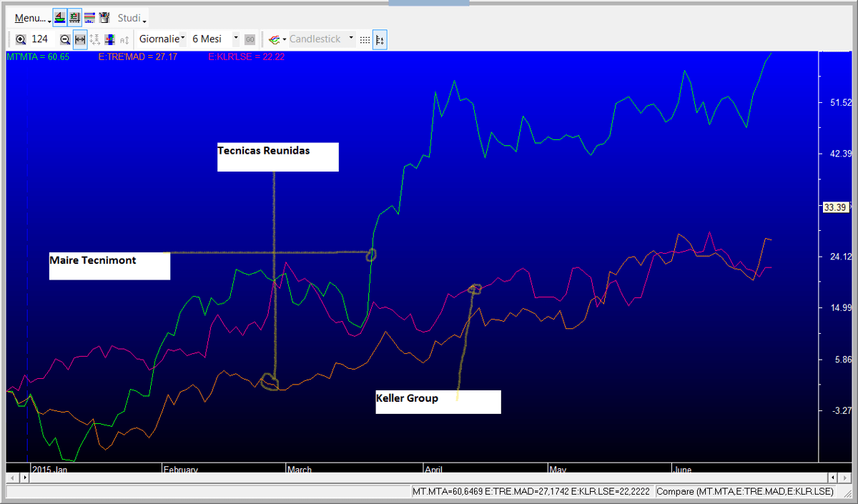Image resolution: width=858 pixels, height=504 pixels.
Task: Click the colored bars chart icon
Action: click(109, 39)
